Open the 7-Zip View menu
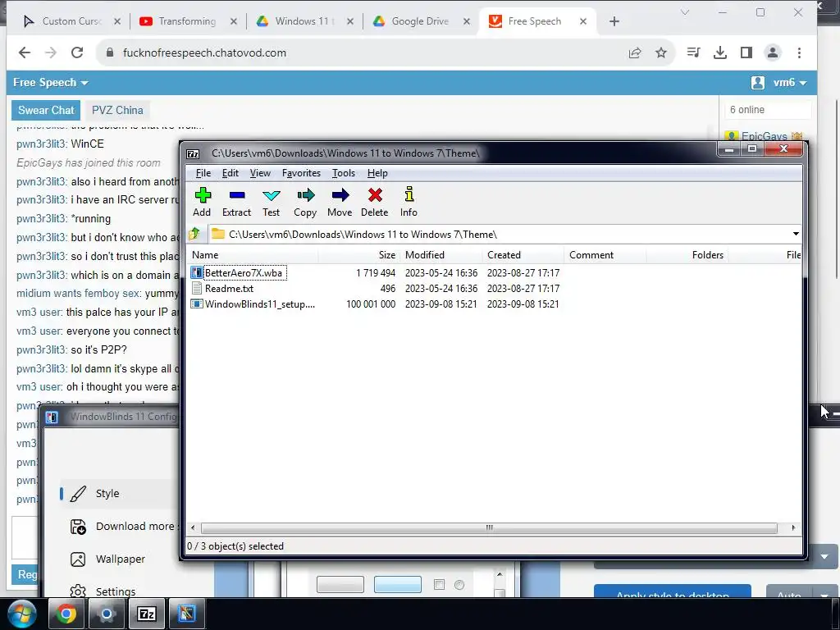 point(260,173)
